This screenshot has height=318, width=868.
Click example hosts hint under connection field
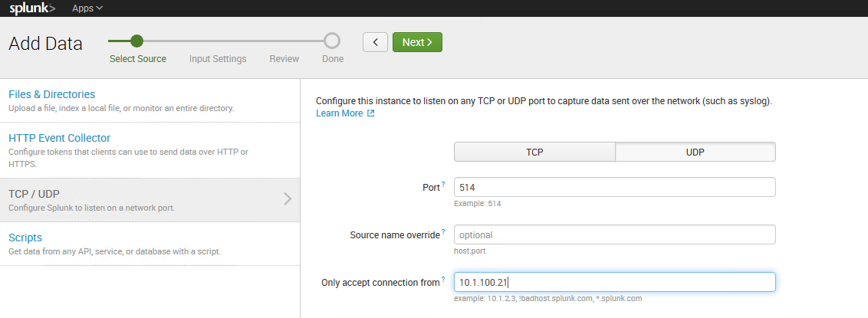548,298
